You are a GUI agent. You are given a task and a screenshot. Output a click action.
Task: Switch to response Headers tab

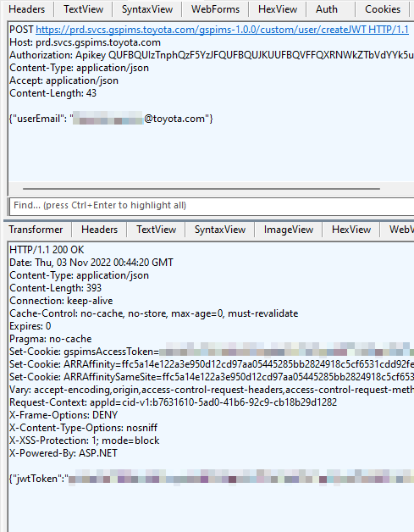(x=99, y=230)
